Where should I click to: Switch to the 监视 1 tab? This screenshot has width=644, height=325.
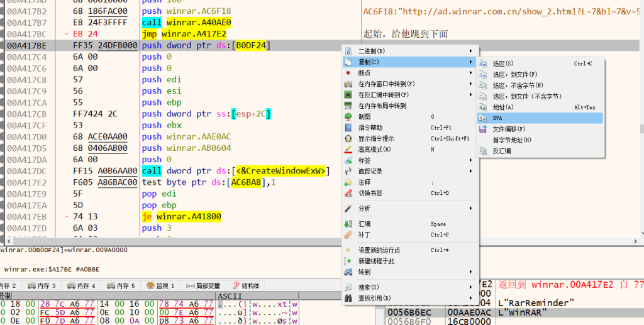coord(161,285)
